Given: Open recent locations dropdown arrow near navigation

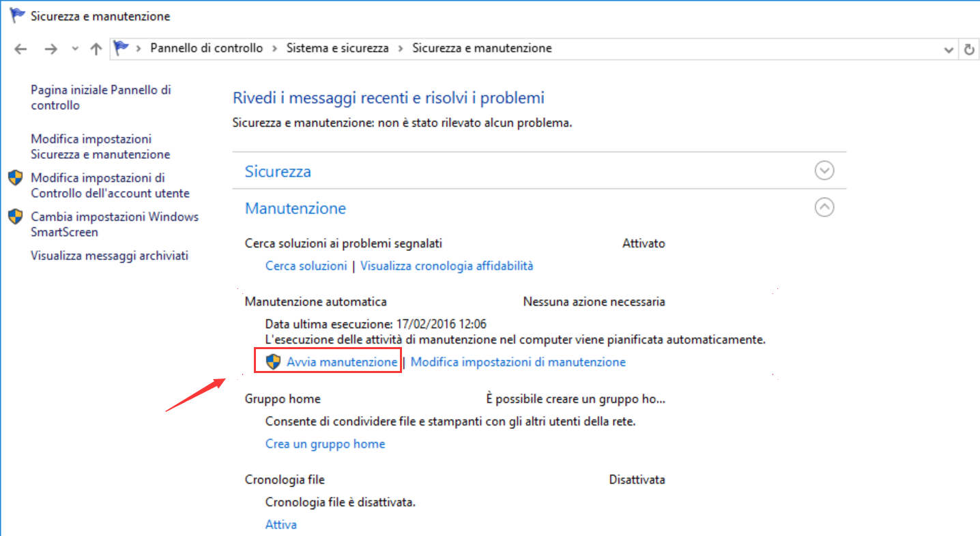Looking at the screenshot, I should tap(75, 49).
